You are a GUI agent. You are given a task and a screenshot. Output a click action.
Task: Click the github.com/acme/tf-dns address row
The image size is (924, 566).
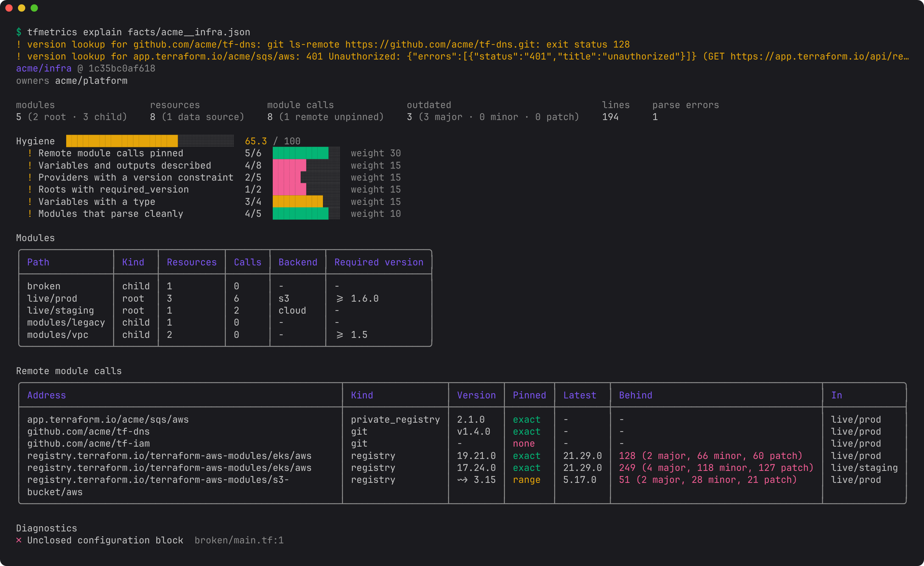coord(88,431)
